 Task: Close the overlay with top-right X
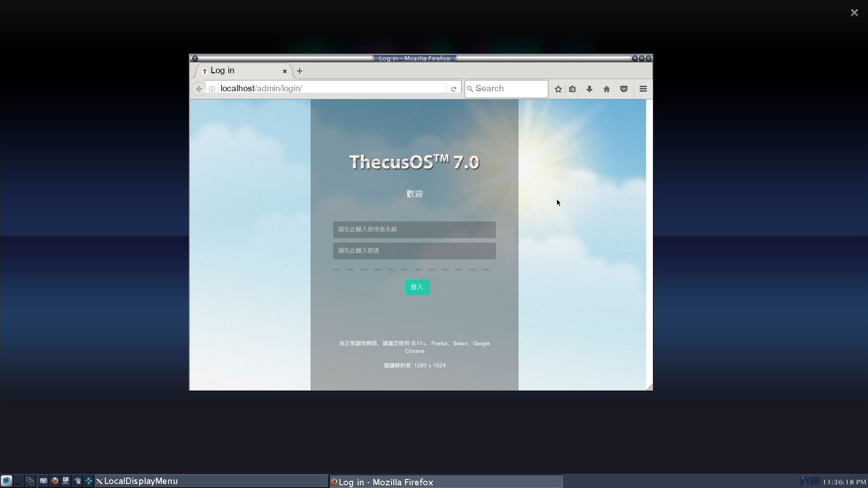[854, 13]
